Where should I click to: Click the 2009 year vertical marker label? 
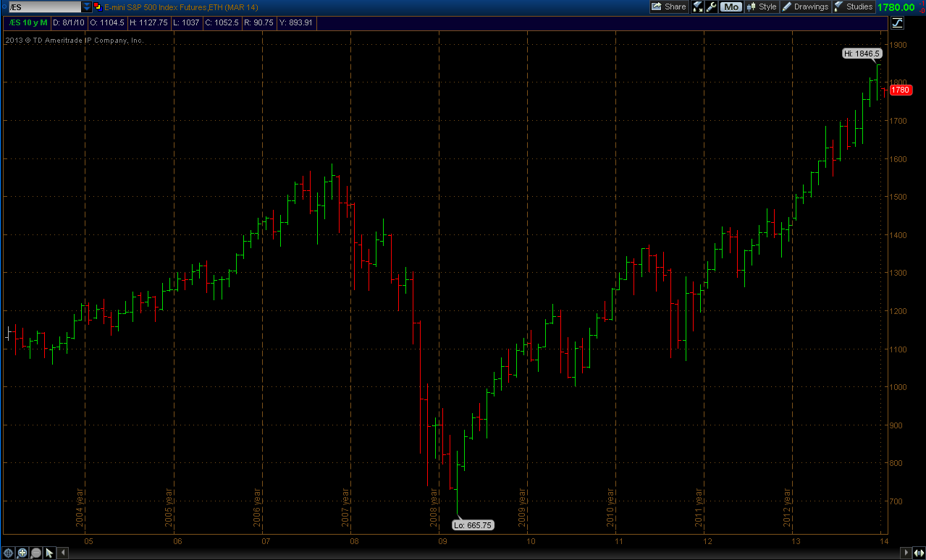(523, 507)
